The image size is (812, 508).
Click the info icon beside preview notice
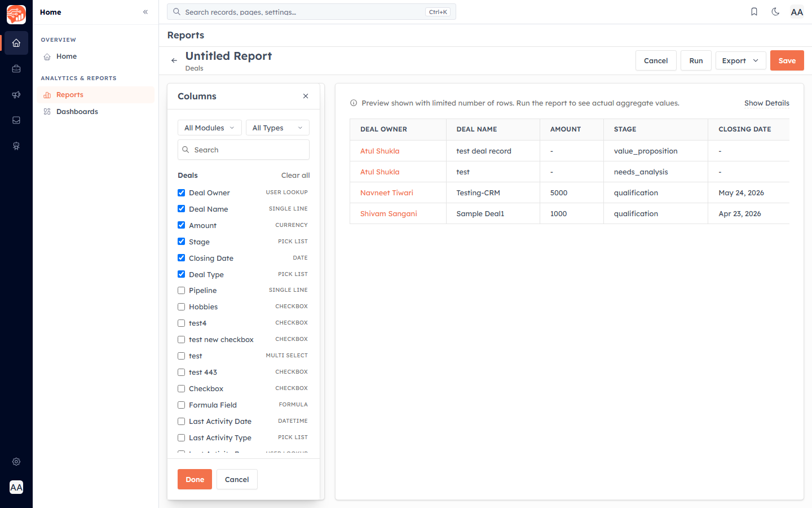[x=354, y=103]
